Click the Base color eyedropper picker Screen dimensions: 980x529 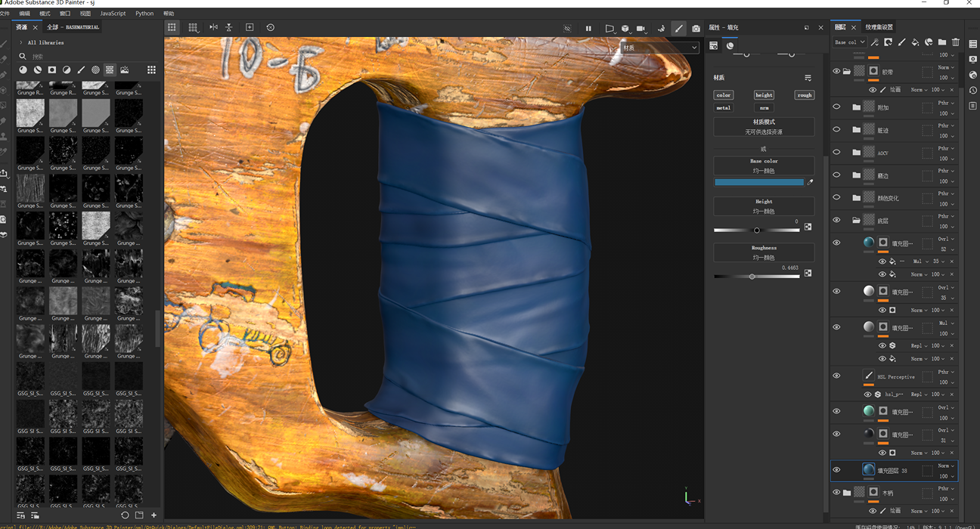810,182
